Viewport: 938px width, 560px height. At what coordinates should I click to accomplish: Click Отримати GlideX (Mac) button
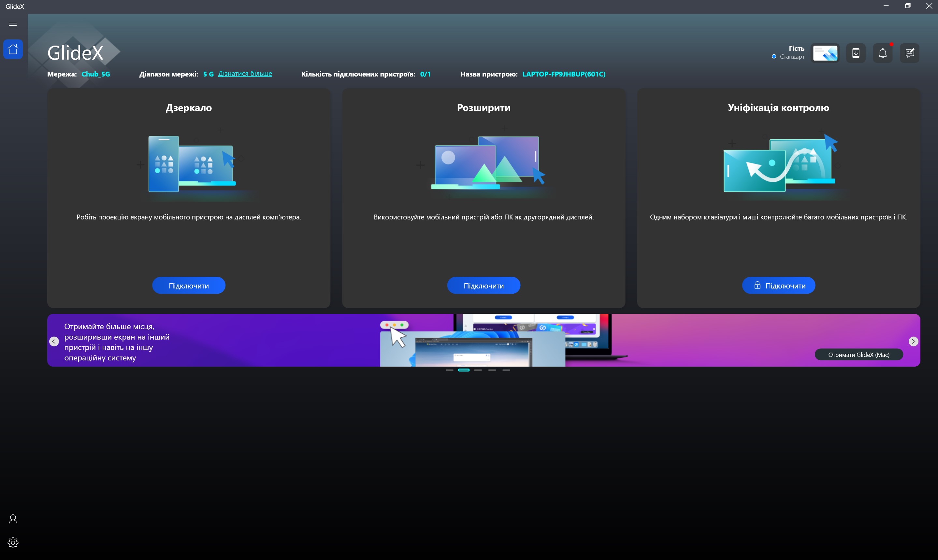pos(859,355)
